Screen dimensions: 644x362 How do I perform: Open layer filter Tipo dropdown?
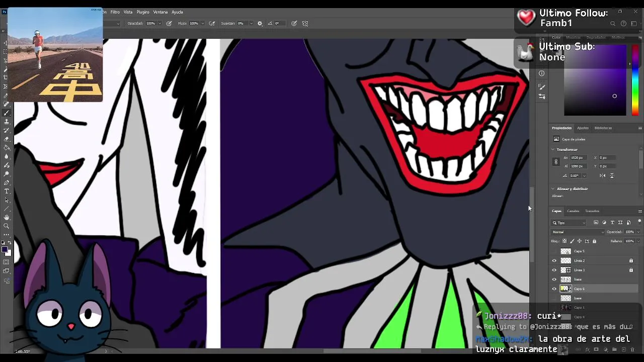coord(569,223)
